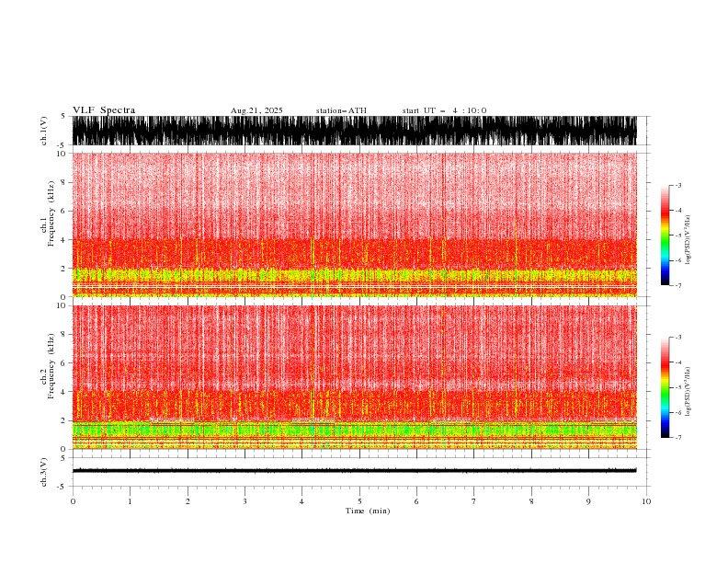The height and width of the screenshot is (563, 728).
Task: Click the "ch.1(V)" waveform axis label
Action: [x=44, y=131]
